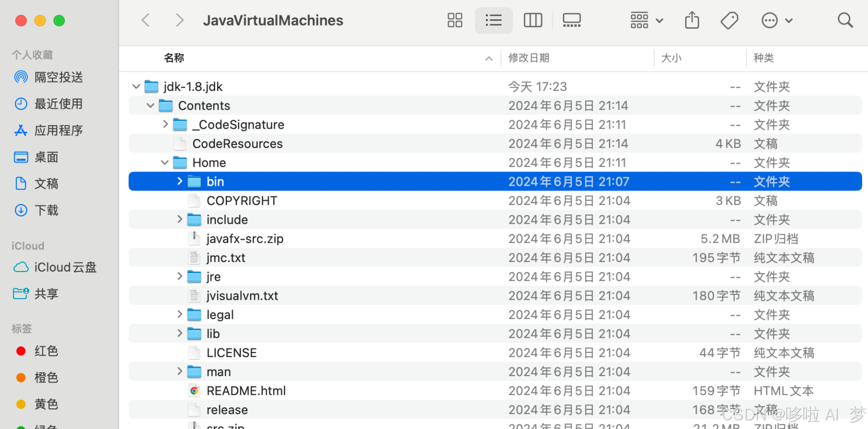Click the HTML文本 kind cell
Image resolution: width=868 pixels, height=429 pixels.
click(783, 391)
